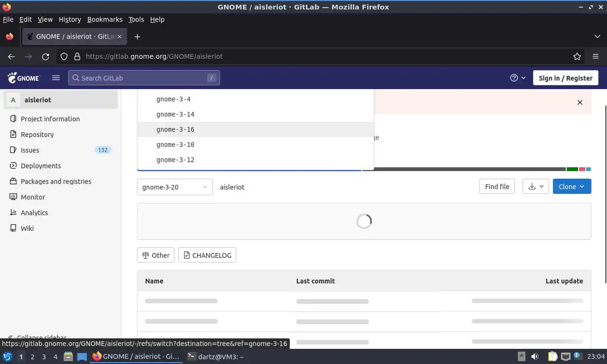Select branch gnome-3-10 from list
Viewport: 607px width, 364px height.
tap(255, 145)
